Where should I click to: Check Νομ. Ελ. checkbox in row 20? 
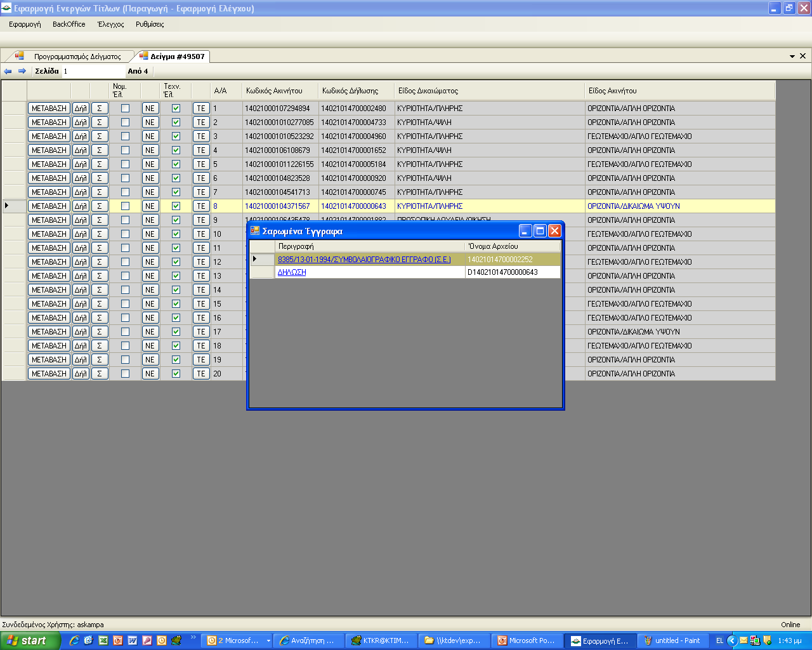pos(125,374)
